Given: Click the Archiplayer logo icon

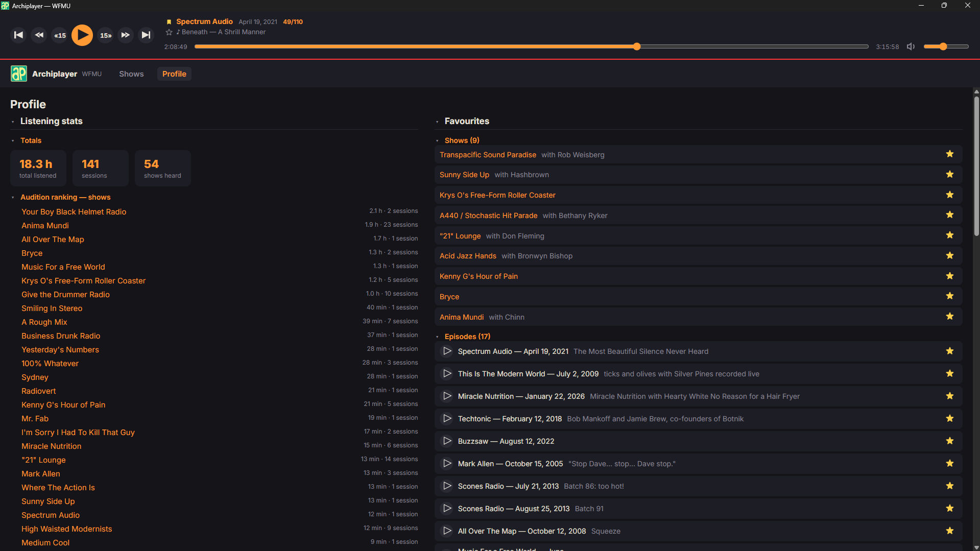Looking at the screenshot, I should click(x=19, y=74).
